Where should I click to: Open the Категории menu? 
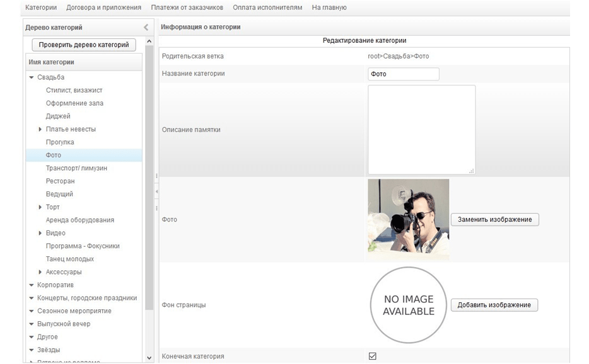pyautogui.click(x=41, y=8)
